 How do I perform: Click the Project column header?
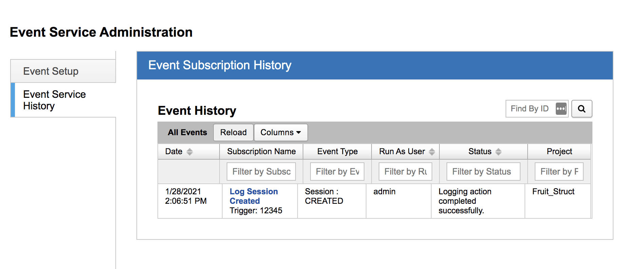(559, 151)
